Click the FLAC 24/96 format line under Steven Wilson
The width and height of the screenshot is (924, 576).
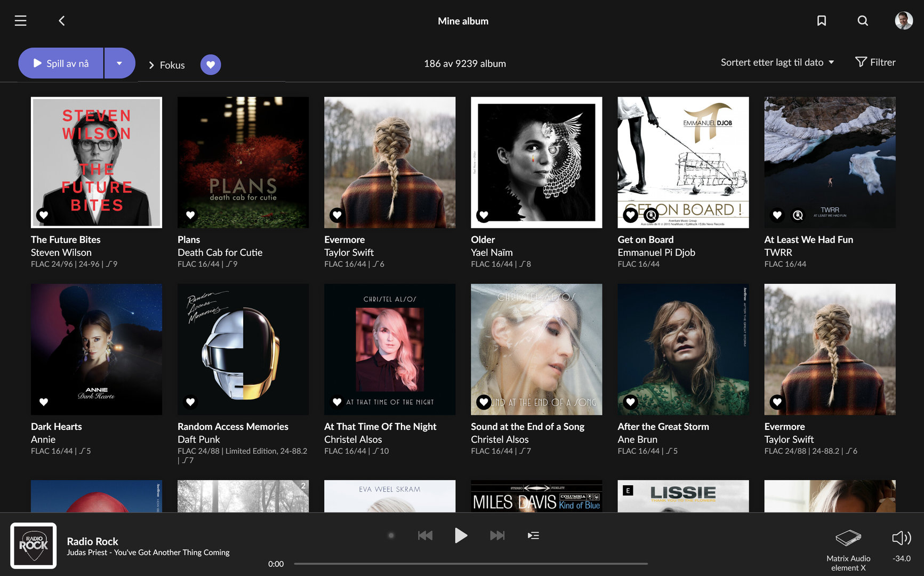(74, 264)
